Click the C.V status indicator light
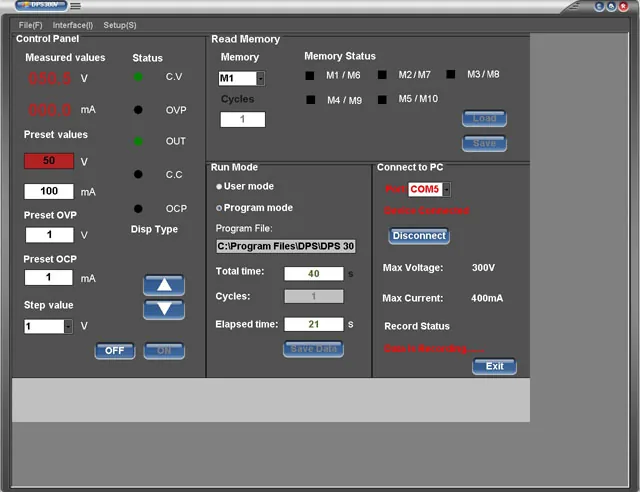The width and height of the screenshot is (640, 492). point(138,77)
